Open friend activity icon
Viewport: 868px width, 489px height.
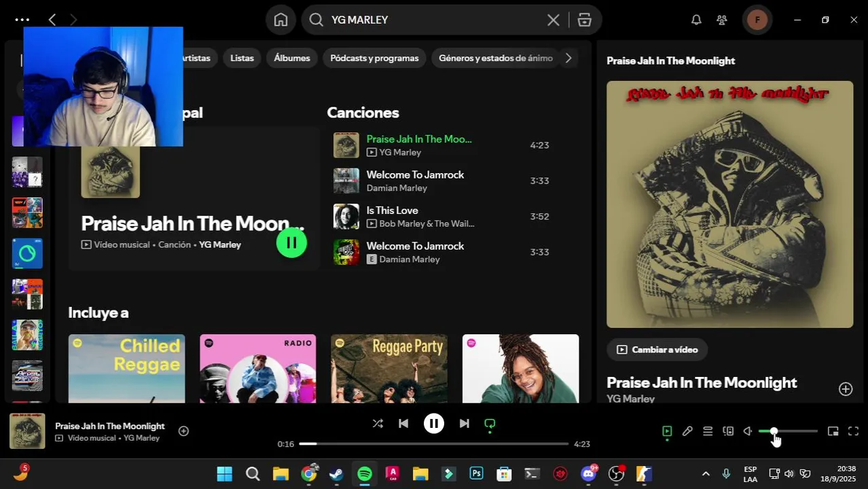coord(722,20)
